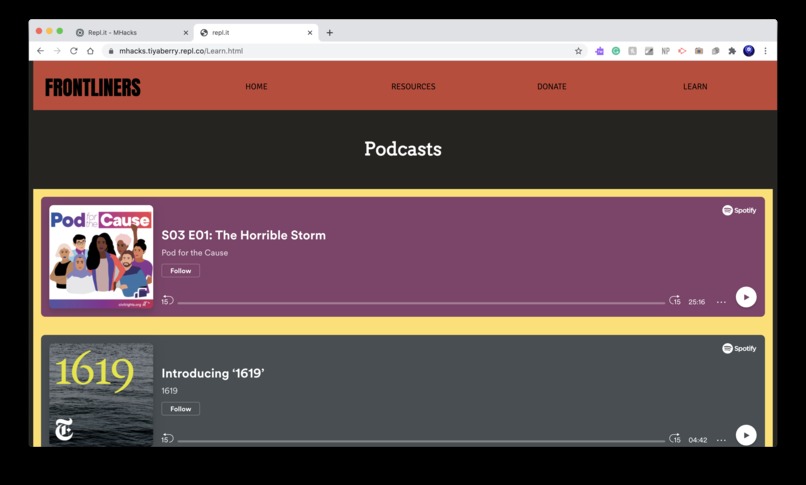Click the 04:42 duration text
This screenshot has height=485, width=806.
coord(698,440)
